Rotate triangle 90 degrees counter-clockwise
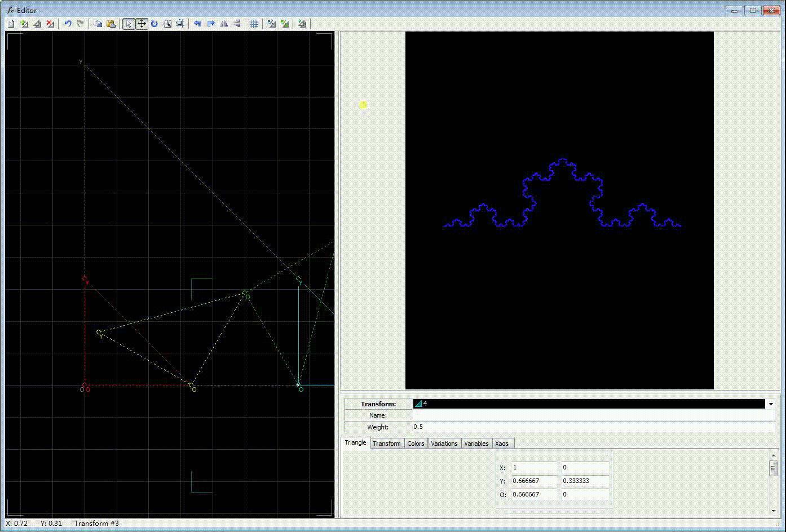Image resolution: width=786 pixels, height=532 pixels. (x=198, y=24)
